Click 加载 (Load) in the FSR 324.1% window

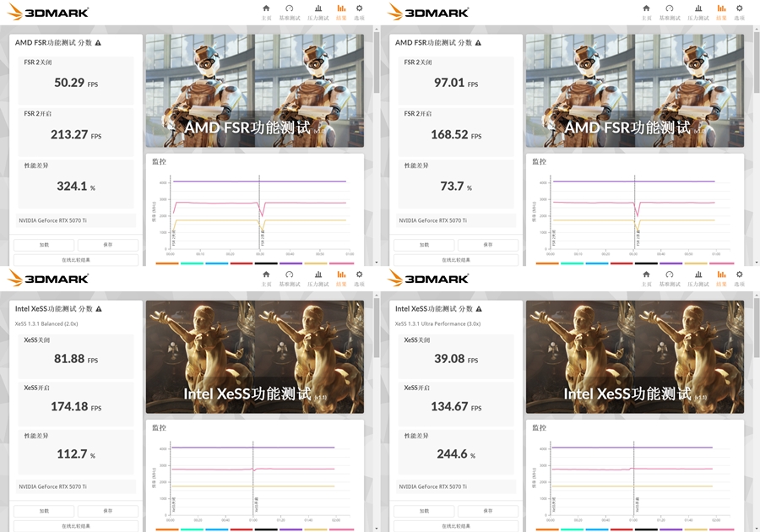click(44, 245)
